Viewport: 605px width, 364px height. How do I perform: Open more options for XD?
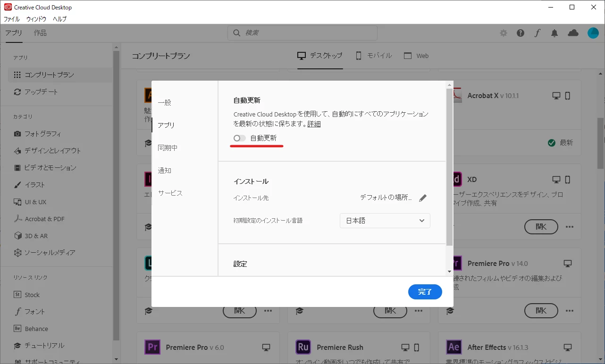(570, 227)
